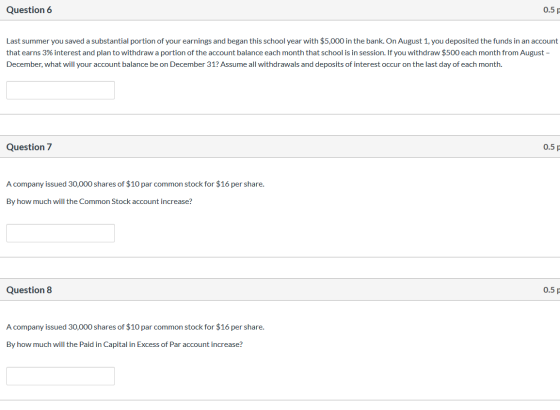Click the 0.5 points label for Question 7
The height and width of the screenshot is (410, 560).
pyautogui.click(x=551, y=147)
